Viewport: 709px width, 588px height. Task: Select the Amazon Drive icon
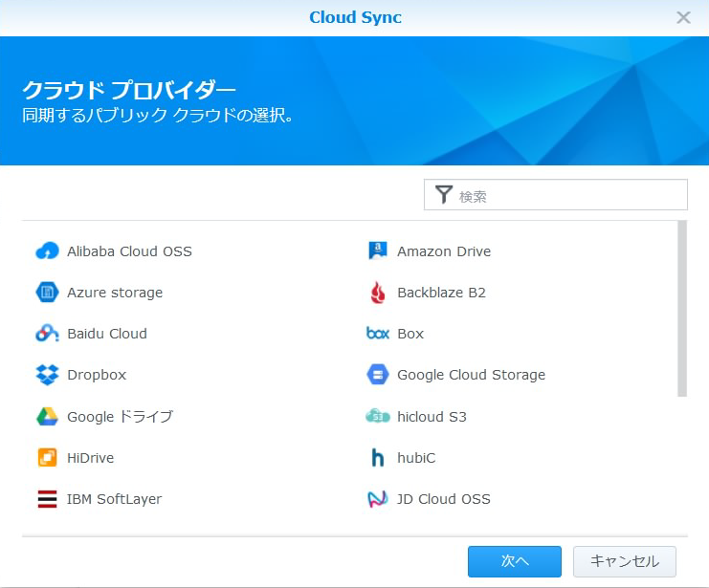(378, 251)
